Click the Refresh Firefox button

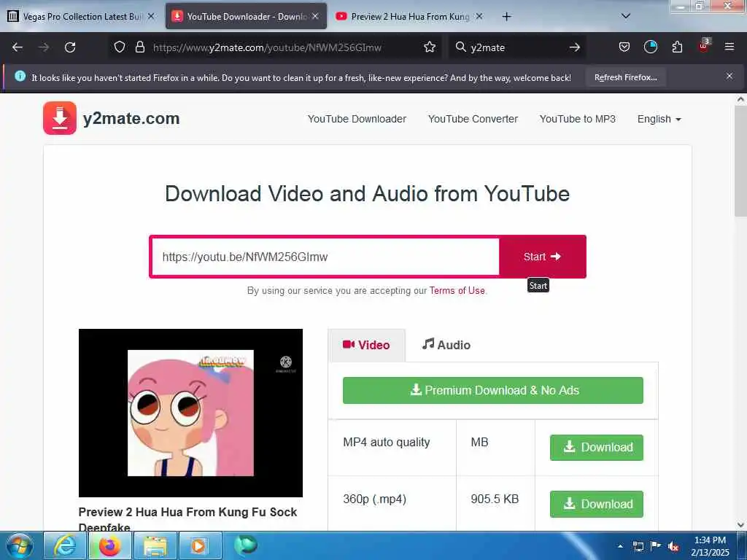point(625,77)
